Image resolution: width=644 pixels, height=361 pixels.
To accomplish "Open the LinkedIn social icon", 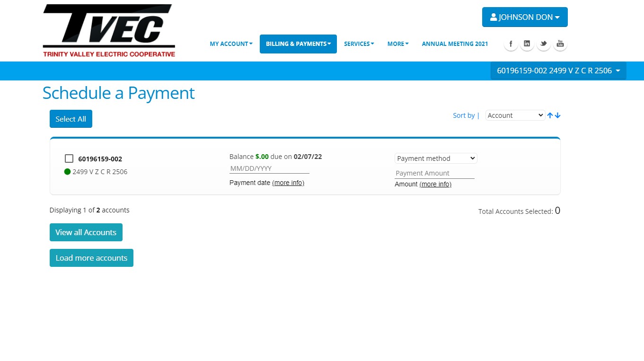I will click(527, 44).
